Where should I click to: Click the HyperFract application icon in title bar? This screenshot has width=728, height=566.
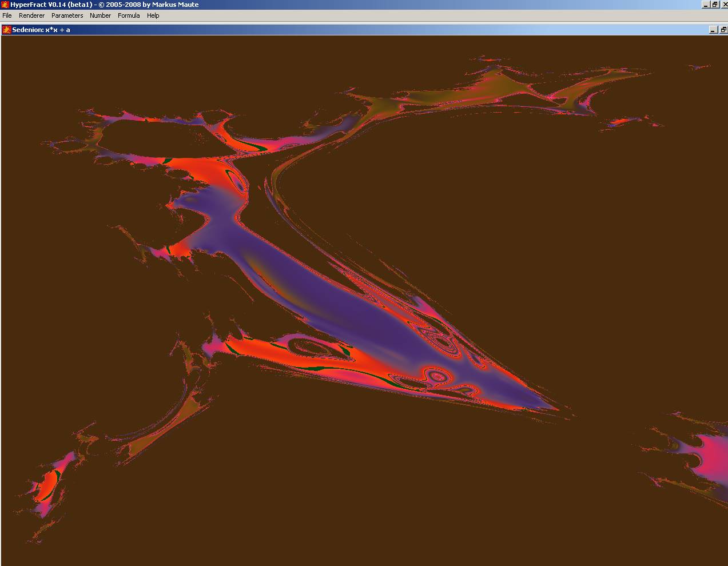[5, 5]
